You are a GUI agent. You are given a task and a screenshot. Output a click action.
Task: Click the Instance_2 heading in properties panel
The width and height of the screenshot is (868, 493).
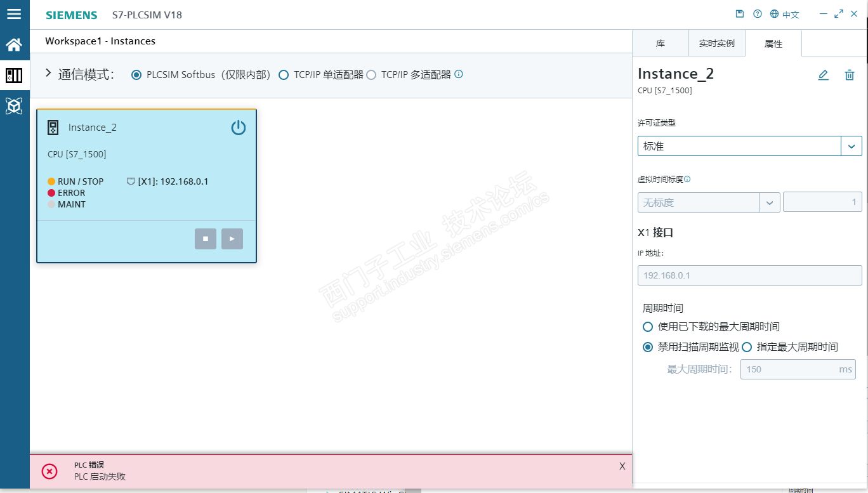(676, 74)
